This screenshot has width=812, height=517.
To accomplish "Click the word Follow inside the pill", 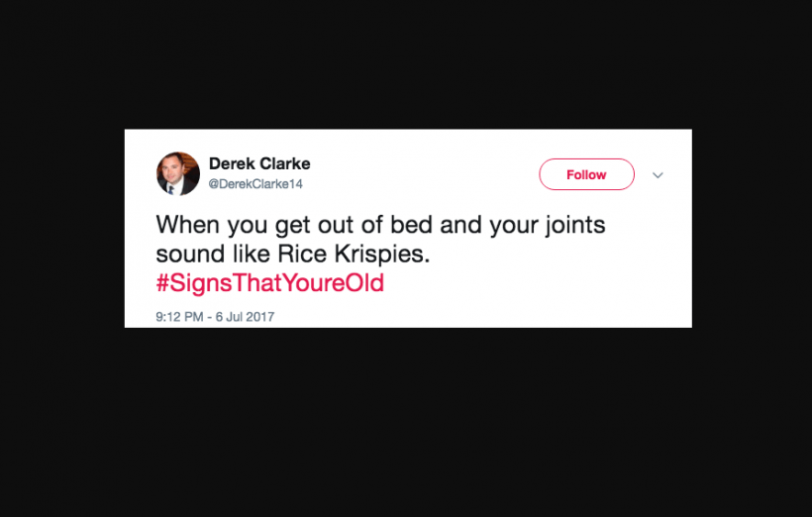I will (586, 174).
